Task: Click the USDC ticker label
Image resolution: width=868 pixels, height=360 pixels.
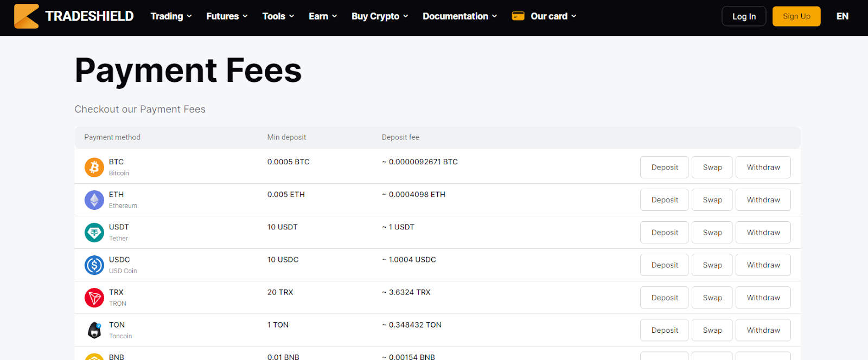Action: coord(119,259)
